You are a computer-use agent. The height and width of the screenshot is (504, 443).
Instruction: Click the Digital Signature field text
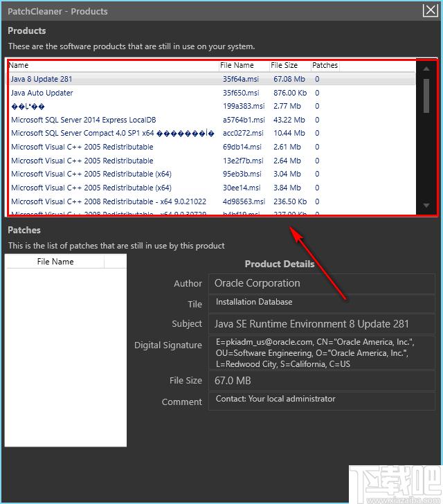click(x=322, y=352)
